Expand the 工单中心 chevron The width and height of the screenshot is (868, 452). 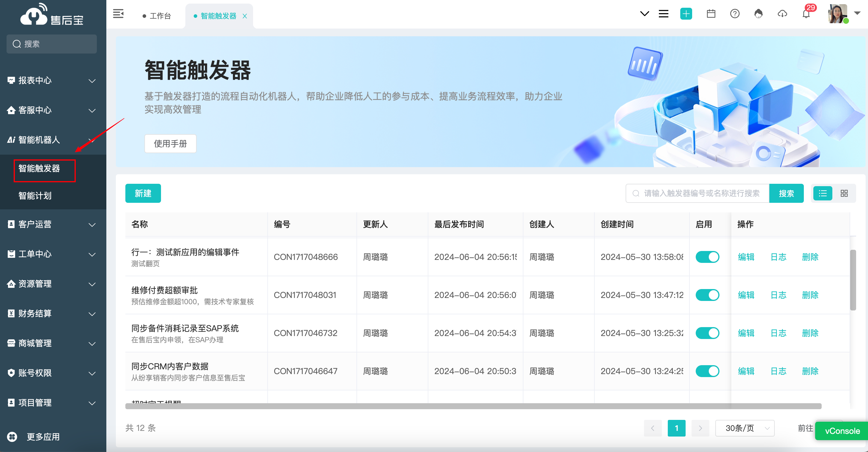click(x=92, y=255)
